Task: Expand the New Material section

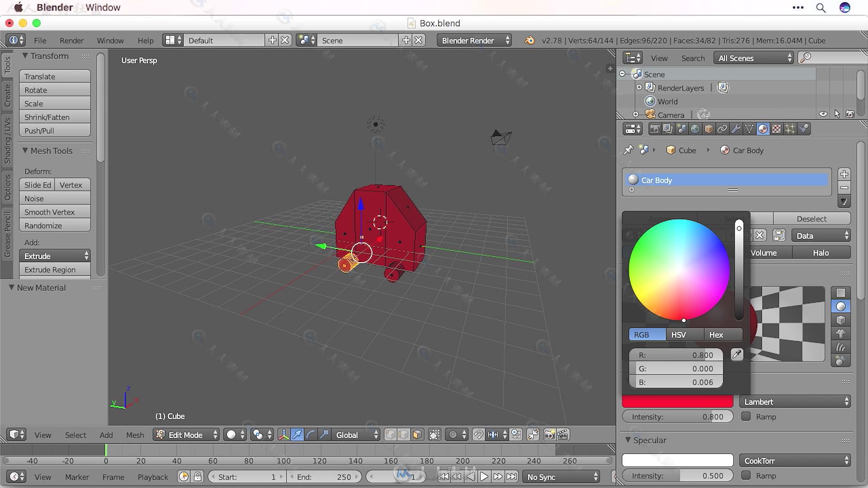Action: tap(11, 287)
